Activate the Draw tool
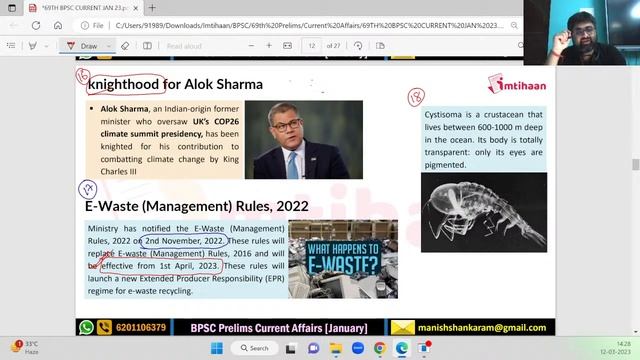 pyautogui.click(x=83, y=46)
